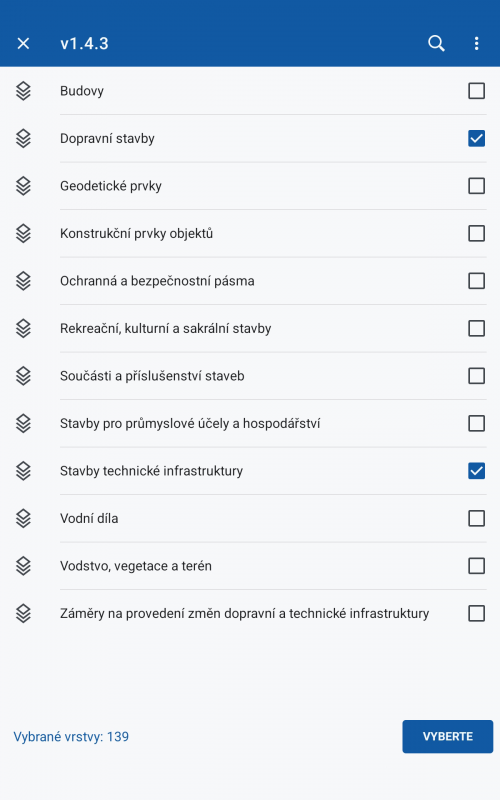The height and width of the screenshot is (800, 500).
Task: Click layers icon beside Stavby technické infrastruktury
Action: tap(23, 471)
